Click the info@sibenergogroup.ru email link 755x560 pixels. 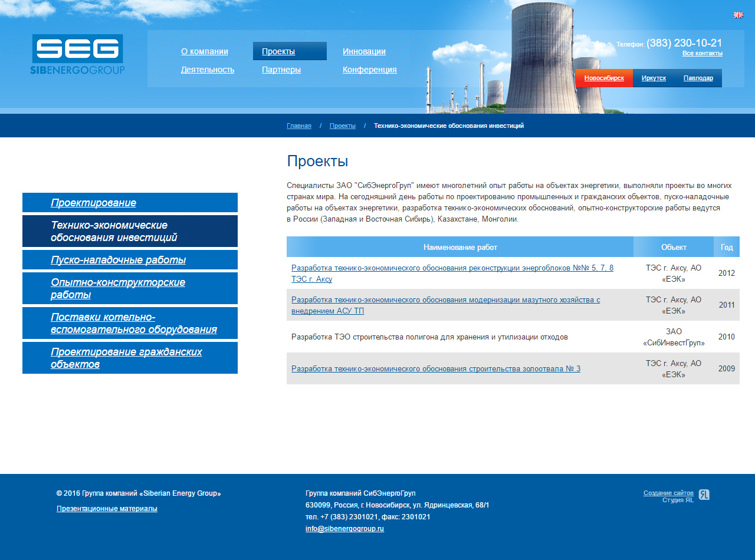point(344,529)
